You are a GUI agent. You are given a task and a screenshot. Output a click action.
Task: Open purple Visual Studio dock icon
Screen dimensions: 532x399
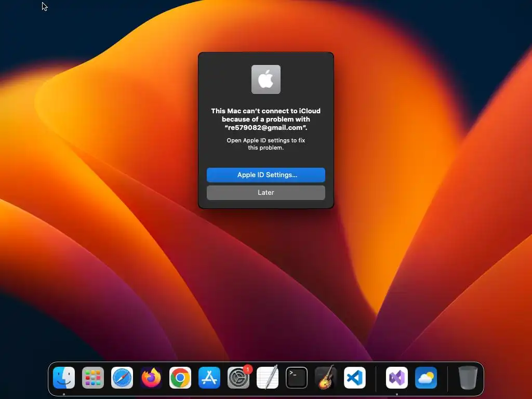click(x=397, y=377)
